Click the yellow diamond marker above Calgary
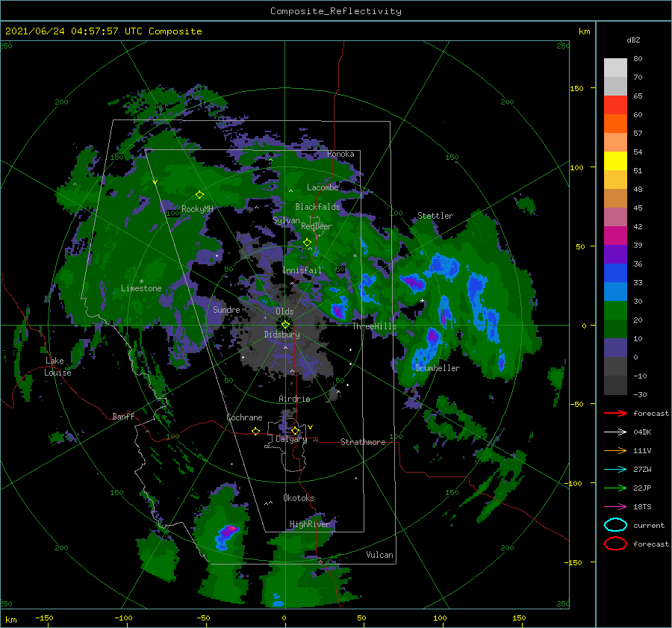The image size is (672, 628). (295, 430)
